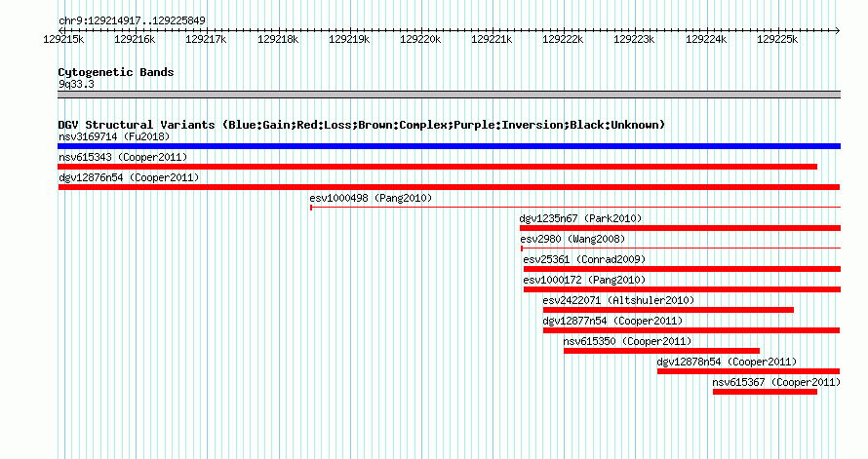The height and width of the screenshot is (459, 868).
Task: Open the dgv12876n54 (Cooper2011) label
Action: [129, 177]
